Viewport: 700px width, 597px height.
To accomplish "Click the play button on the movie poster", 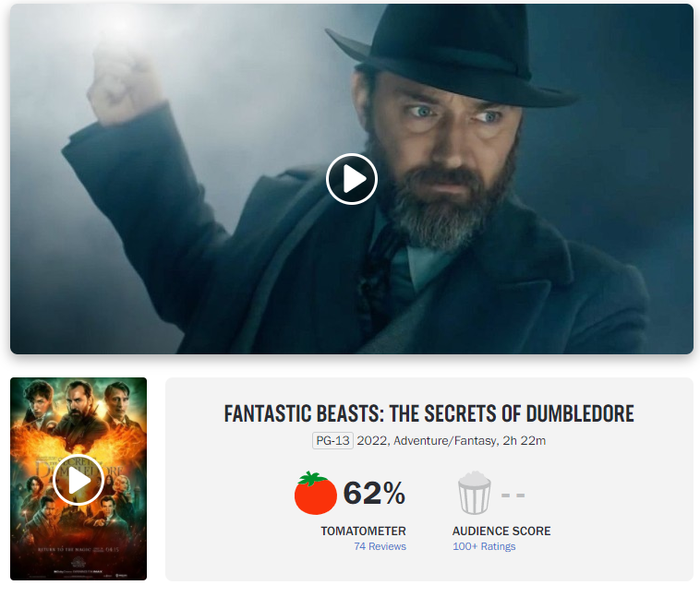I will pyautogui.click(x=78, y=480).
